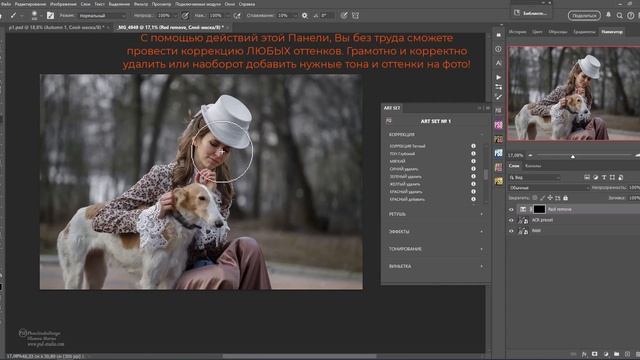Click the Поделиться share button
The height and width of the screenshot is (360, 640).
pos(584,16)
